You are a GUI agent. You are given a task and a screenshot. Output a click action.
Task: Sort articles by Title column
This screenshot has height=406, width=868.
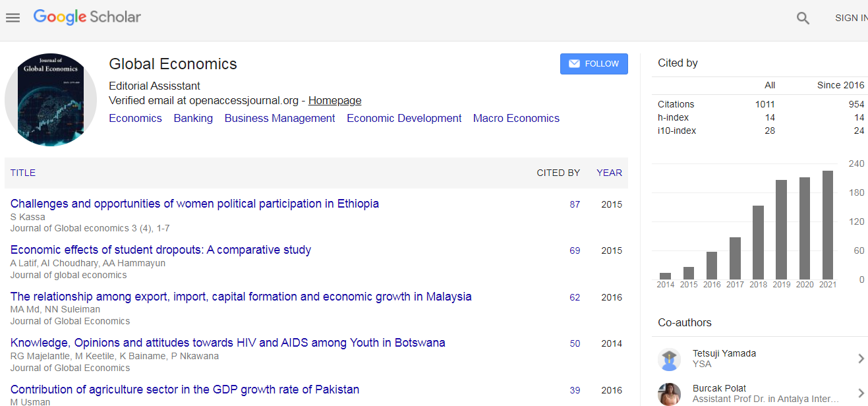[23, 173]
